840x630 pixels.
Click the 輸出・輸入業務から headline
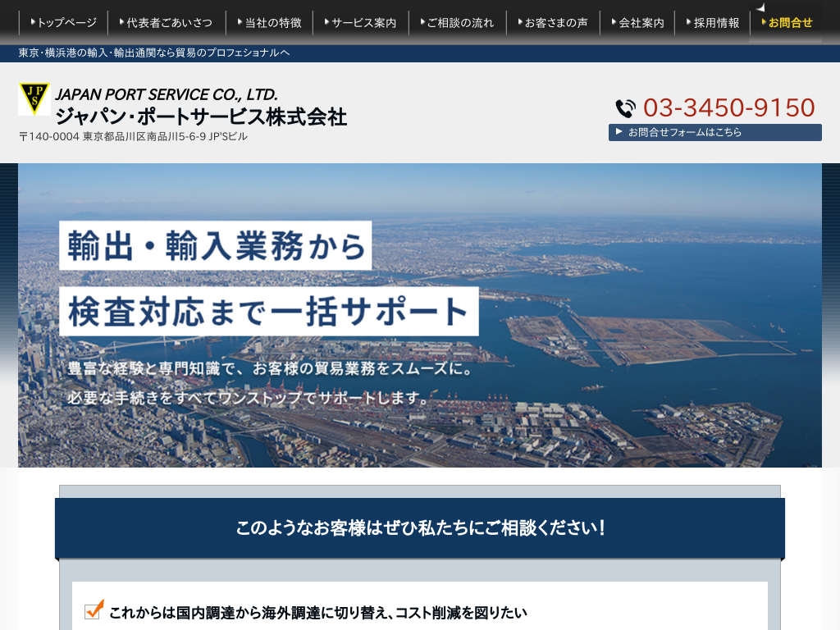216,247
